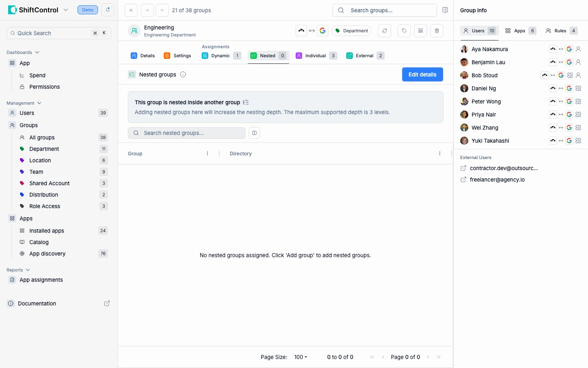Open the search icon in Quick Search
The image size is (588, 368).
pyautogui.click(x=13, y=33)
